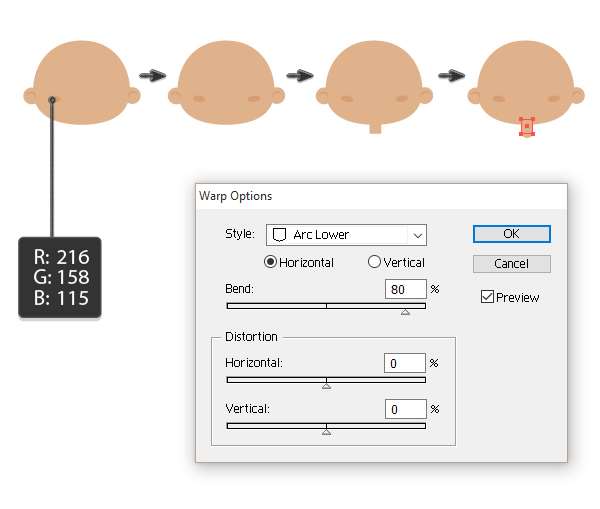Click the Style: label
The image size is (600, 509).
[240, 233]
